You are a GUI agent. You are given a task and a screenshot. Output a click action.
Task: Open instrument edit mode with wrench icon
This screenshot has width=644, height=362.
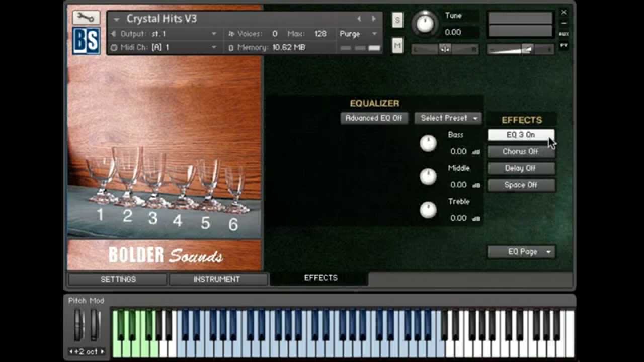pos(86,18)
